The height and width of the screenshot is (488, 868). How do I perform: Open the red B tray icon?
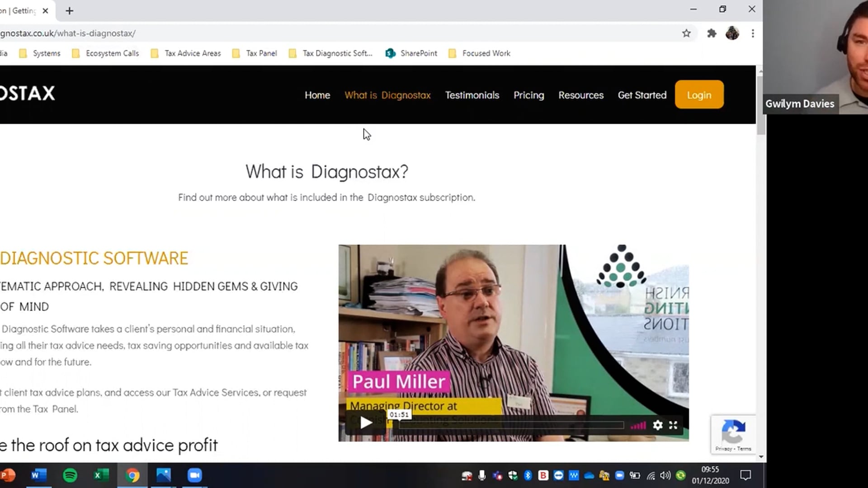point(543,475)
